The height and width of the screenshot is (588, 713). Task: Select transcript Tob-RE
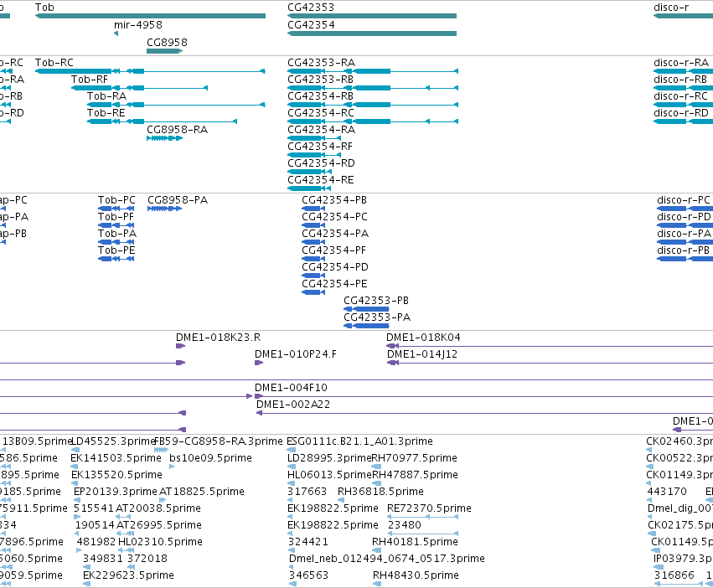click(106, 113)
